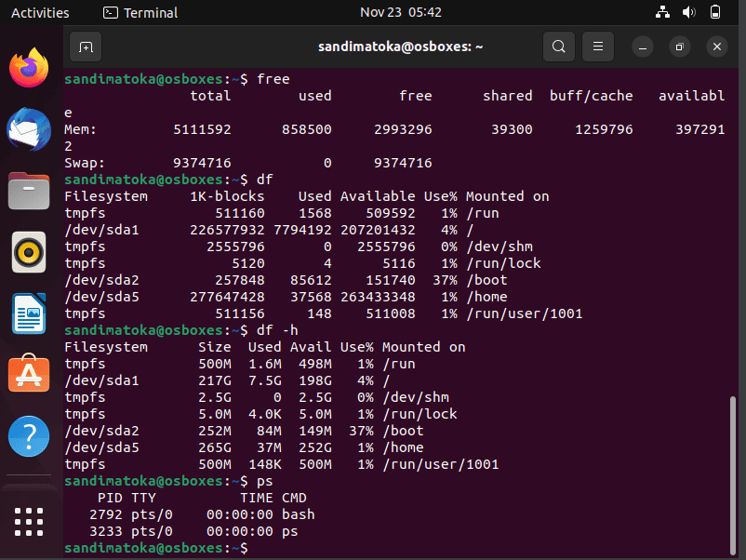The image size is (746, 560).
Task: Click the 277647428 blocks value for /dev/sda5
Action: click(x=227, y=297)
